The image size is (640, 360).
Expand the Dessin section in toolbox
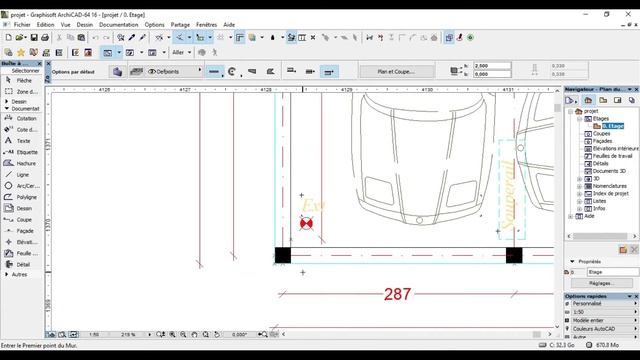pyautogui.click(x=7, y=101)
